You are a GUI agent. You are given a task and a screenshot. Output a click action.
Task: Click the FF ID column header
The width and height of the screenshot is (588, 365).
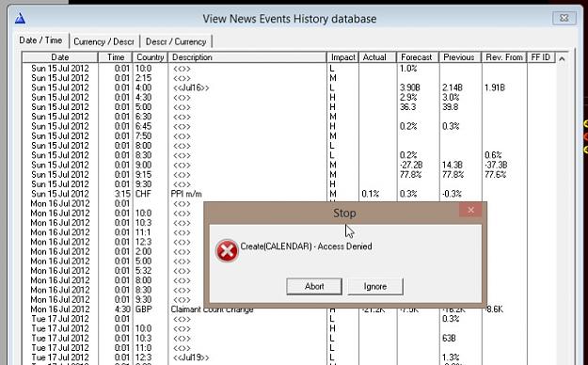541,57
